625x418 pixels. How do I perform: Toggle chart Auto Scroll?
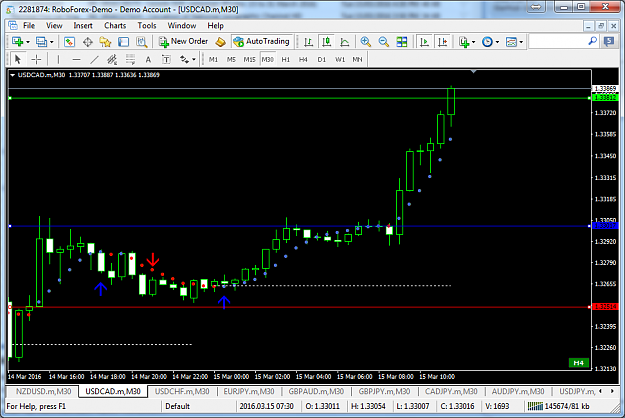pyautogui.click(x=424, y=41)
